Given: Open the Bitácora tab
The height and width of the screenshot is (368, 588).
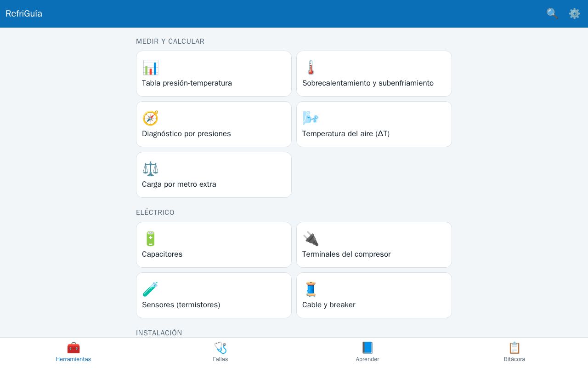Looking at the screenshot, I should coord(514,353).
